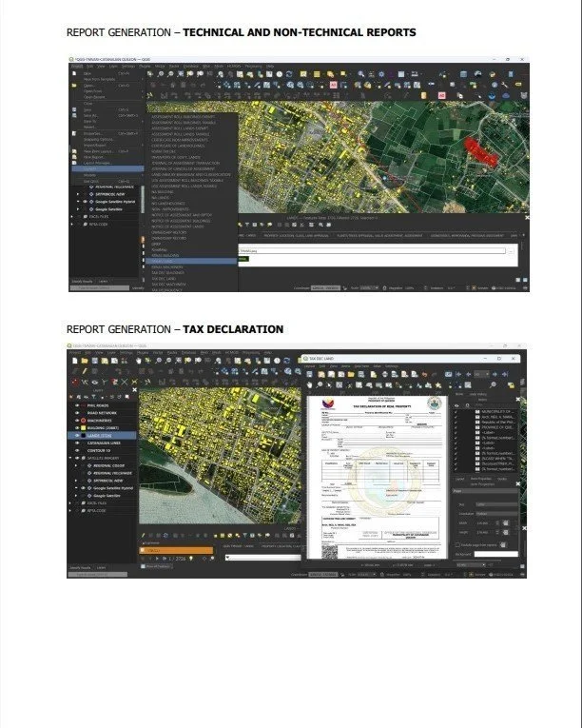Click white Background color swatch in layout
The image size is (582, 728).
tap(495, 554)
